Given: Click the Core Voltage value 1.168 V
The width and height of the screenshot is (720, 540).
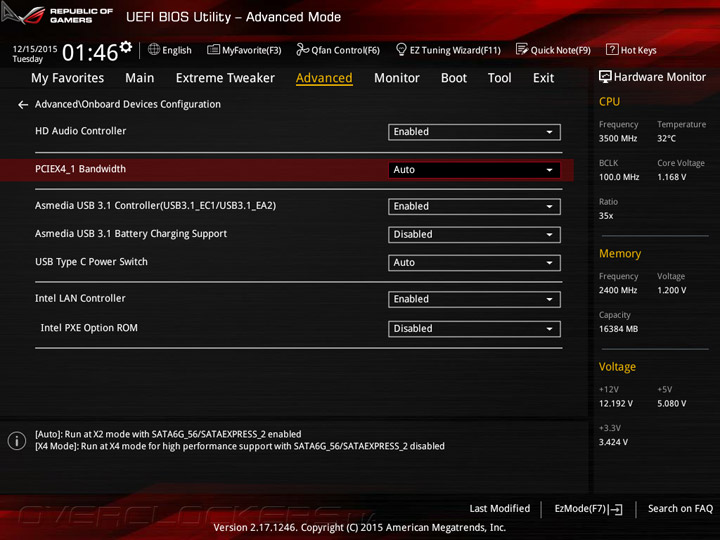Looking at the screenshot, I should (x=671, y=177).
